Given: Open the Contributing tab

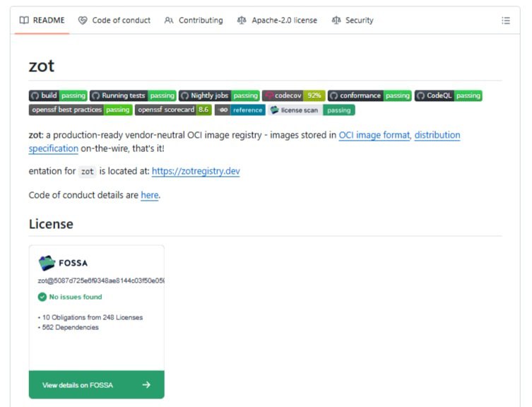Looking at the screenshot, I should pyautogui.click(x=194, y=20).
